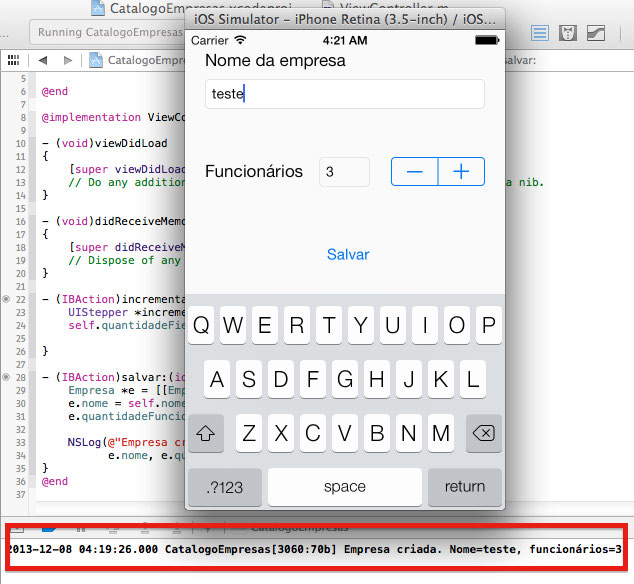Tap the Q key on the keyboard

click(201, 325)
